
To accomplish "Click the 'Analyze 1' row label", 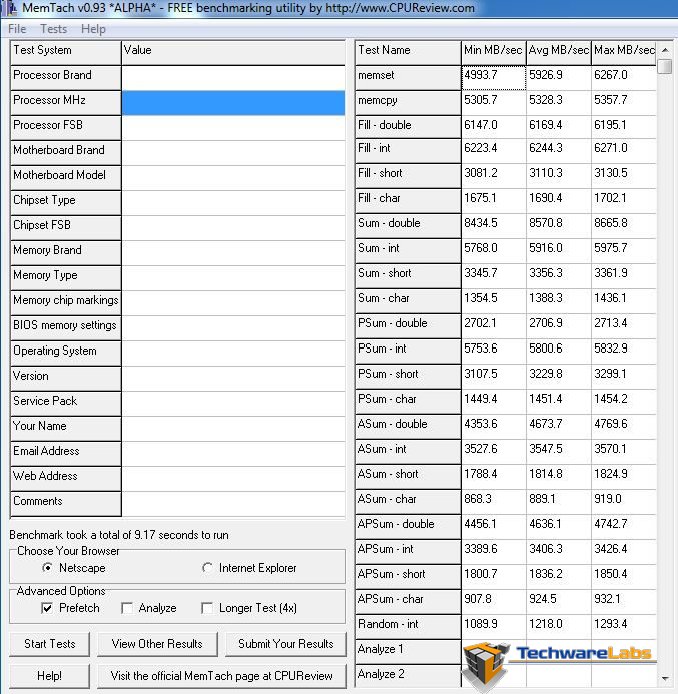I will click(408, 652).
